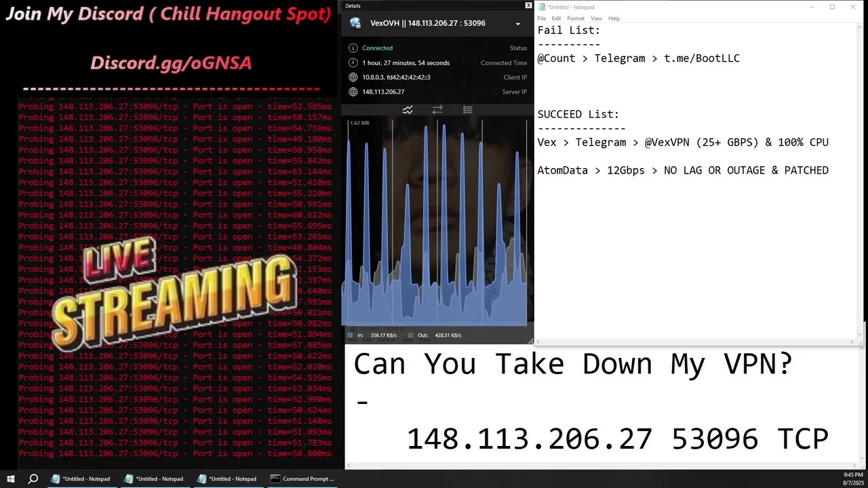Close the Fail List Notepad window
Viewport: 868px width, 488px height.
pyautogui.click(x=853, y=7)
